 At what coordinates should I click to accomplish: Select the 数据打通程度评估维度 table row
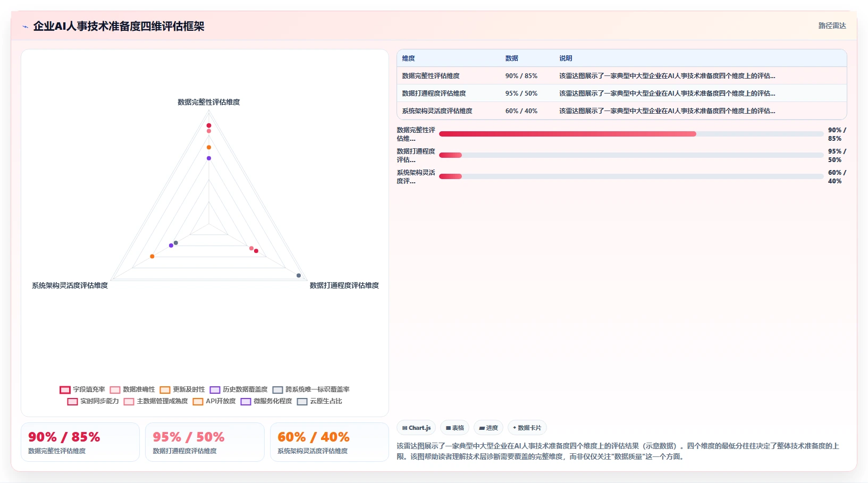pyautogui.click(x=621, y=94)
